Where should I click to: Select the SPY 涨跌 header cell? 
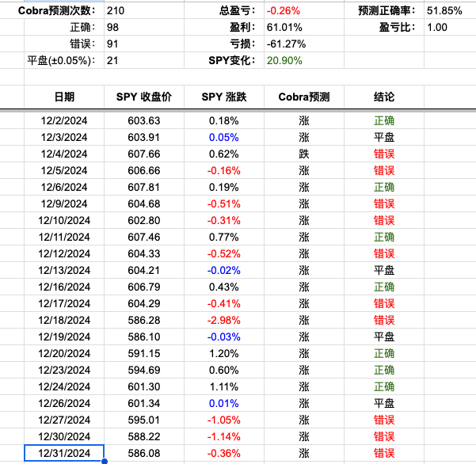coord(224,97)
